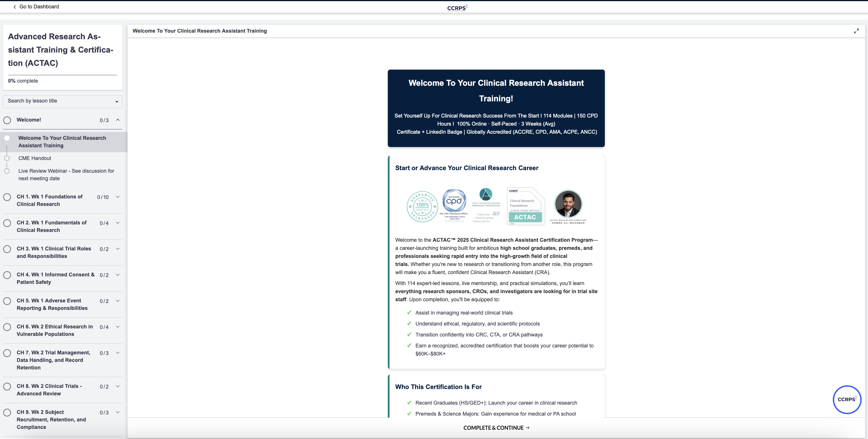Expand CH 3 Clinical Trial Roles chevron
The height and width of the screenshot is (439, 868).
coord(118,248)
